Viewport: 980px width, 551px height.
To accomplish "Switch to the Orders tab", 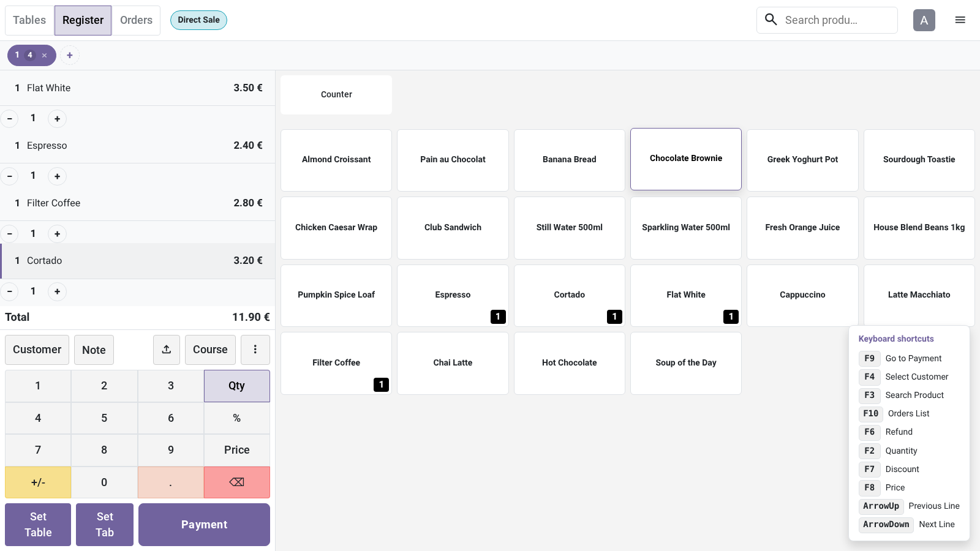I will 136,20.
